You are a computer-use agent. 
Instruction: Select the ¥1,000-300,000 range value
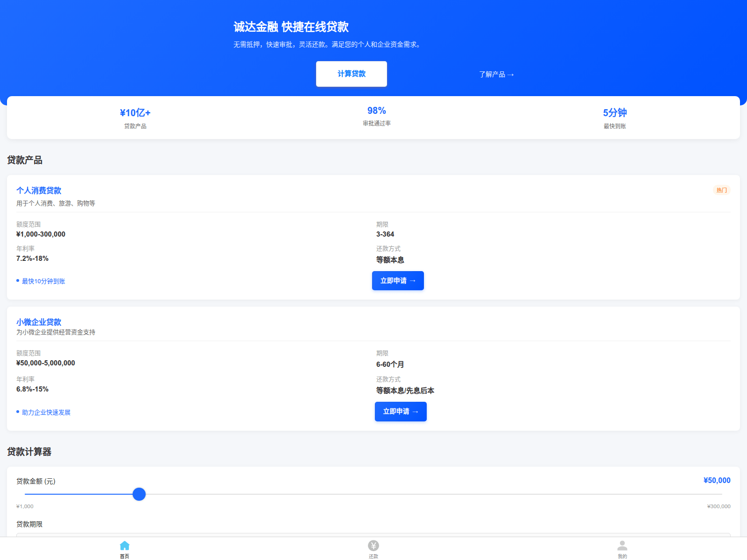pyautogui.click(x=41, y=234)
